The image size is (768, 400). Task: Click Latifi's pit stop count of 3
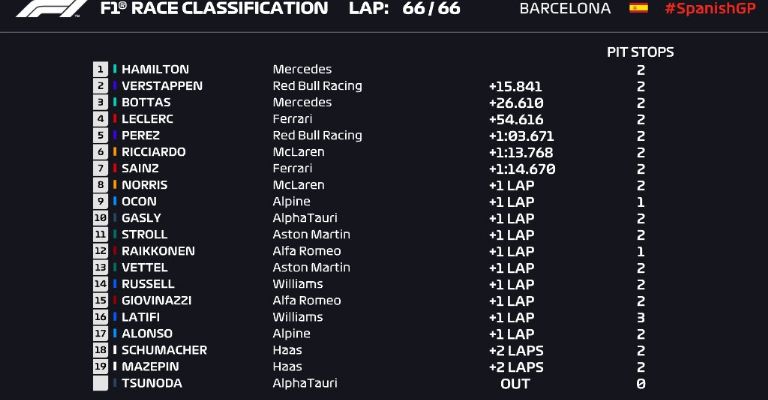click(x=641, y=317)
